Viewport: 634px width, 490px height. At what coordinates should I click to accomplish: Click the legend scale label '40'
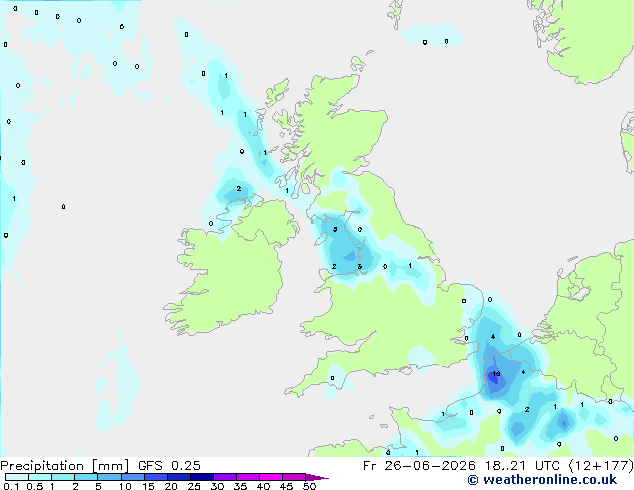click(x=263, y=486)
